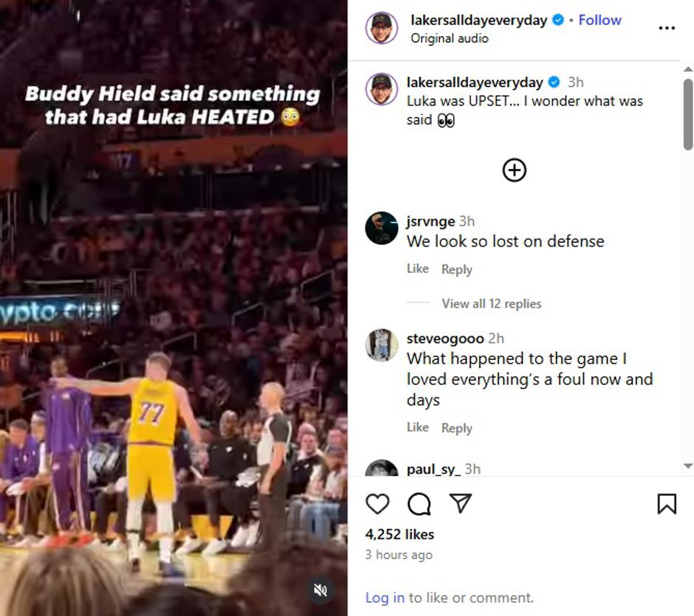
Task: Open jsrvnge's profile picture
Action: click(x=382, y=228)
